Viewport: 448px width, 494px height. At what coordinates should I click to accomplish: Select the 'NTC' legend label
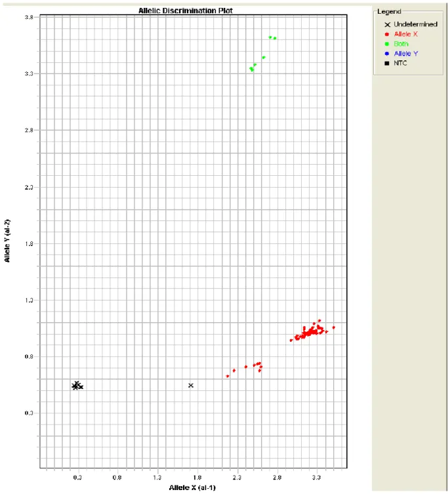(400, 63)
